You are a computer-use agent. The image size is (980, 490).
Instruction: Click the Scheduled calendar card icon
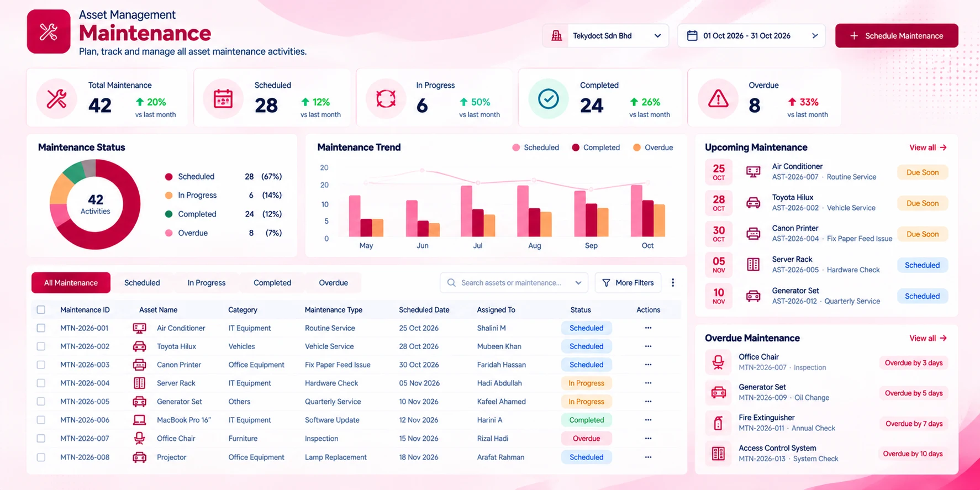coord(223,99)
